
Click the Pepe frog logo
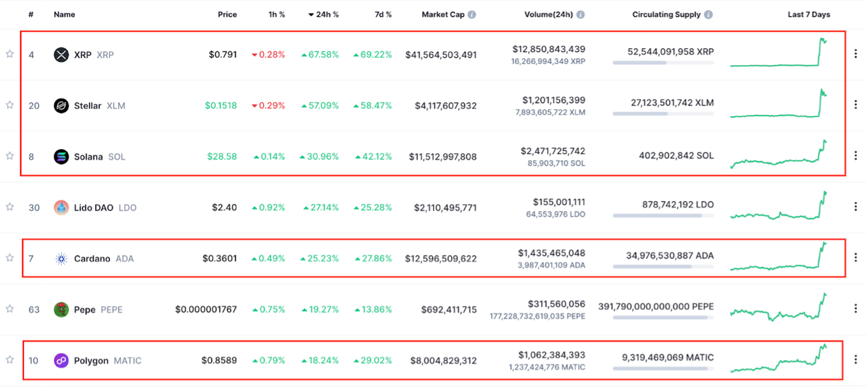(x=61, y=309)
